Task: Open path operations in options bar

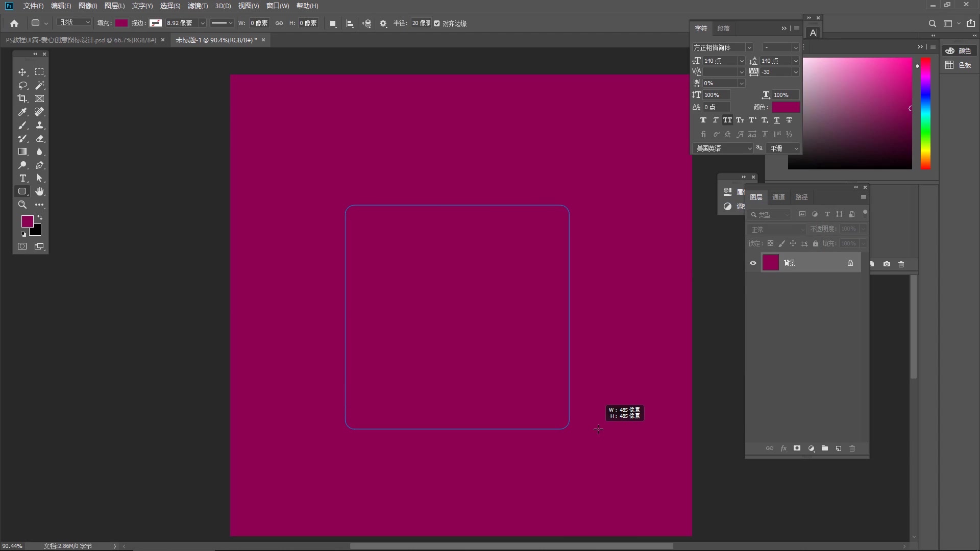Action: point(333,23)
